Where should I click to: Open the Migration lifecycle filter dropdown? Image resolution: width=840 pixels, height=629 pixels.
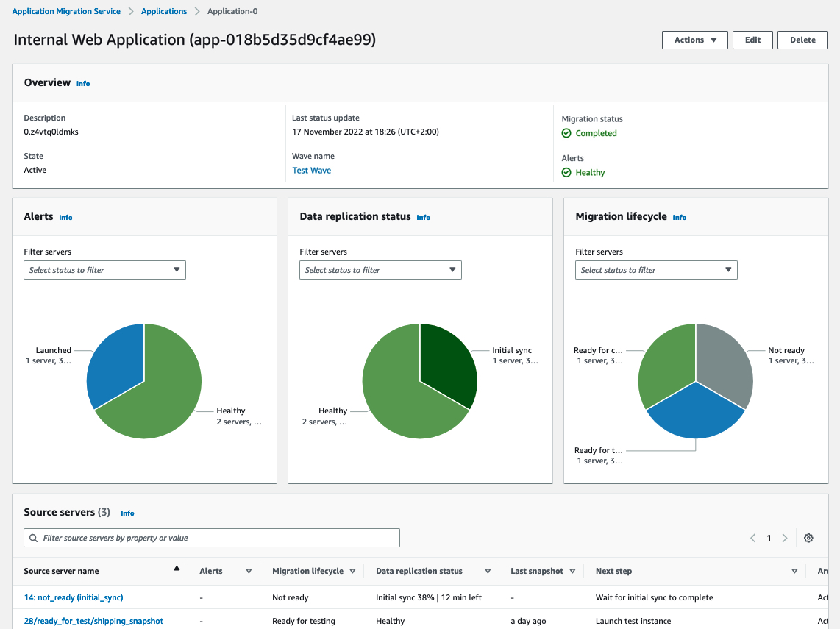tap(655, 270)
